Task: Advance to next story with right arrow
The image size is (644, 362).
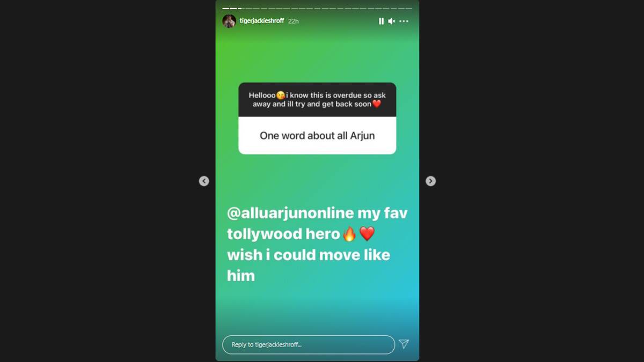Action: point(430,181)
